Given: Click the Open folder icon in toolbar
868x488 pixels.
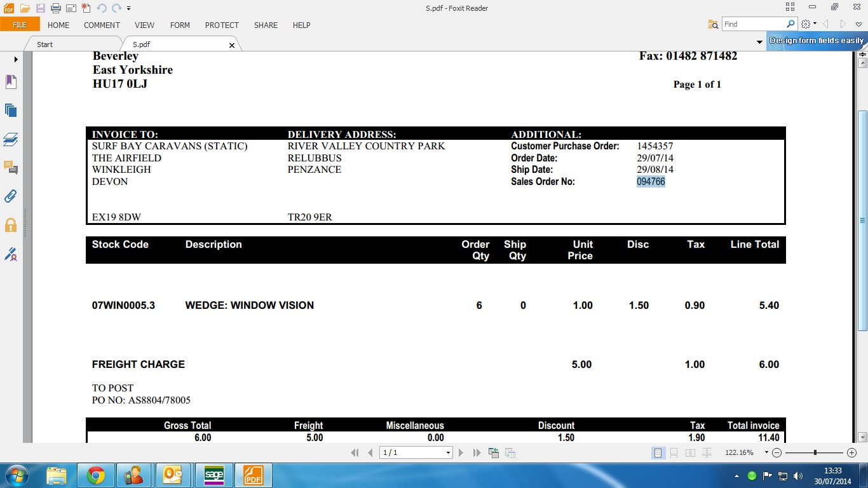Looking at the screenshot, I should (25, 8).
